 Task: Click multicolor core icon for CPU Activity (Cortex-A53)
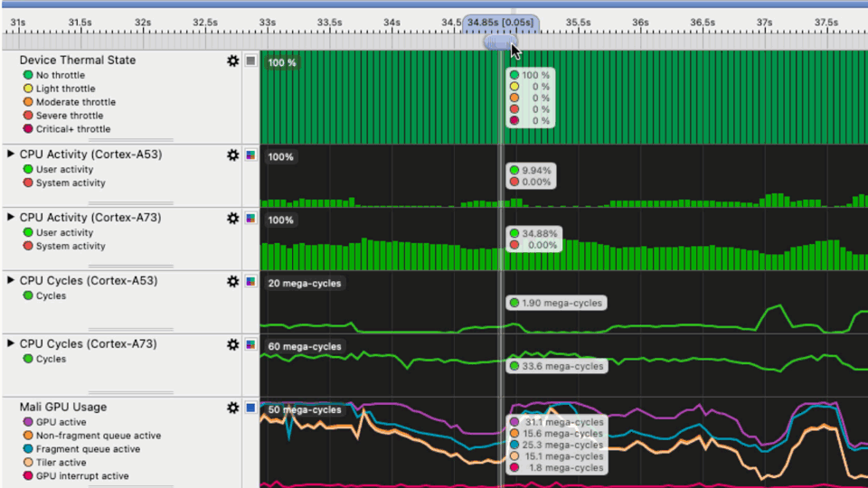[250, 155]
